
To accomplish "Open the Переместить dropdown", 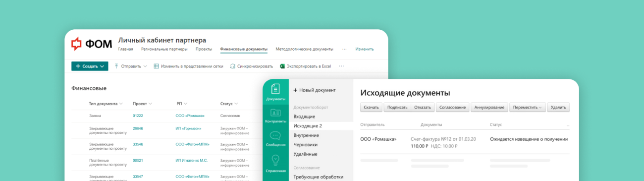I will point(527,107).
